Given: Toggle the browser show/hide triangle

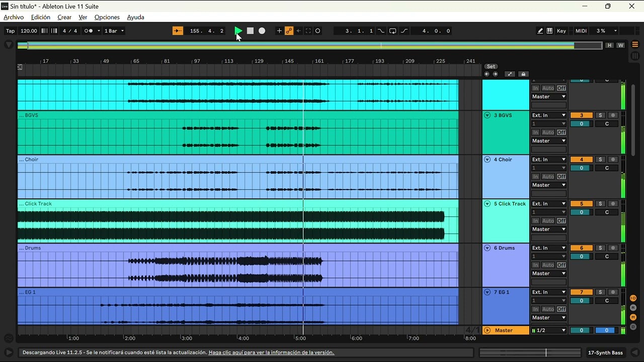Looking at the screenshot, I should [x=9, y=45].
